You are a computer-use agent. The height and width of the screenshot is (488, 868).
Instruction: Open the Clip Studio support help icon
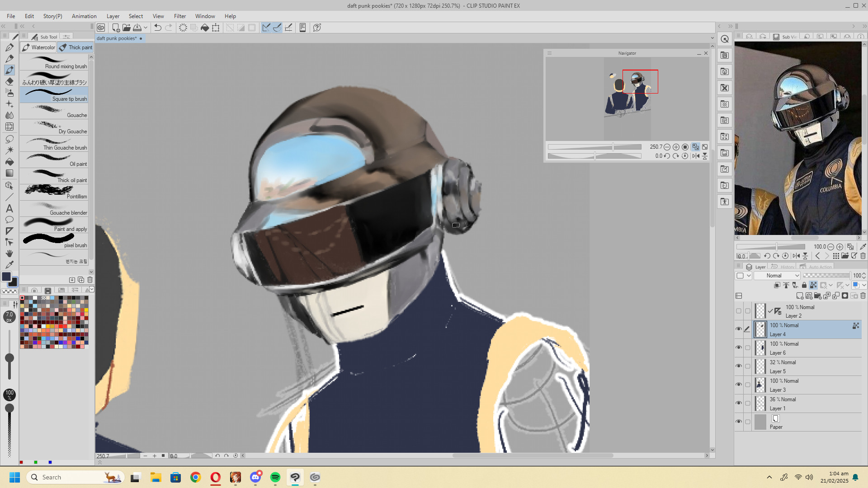[x=317, y=28]
